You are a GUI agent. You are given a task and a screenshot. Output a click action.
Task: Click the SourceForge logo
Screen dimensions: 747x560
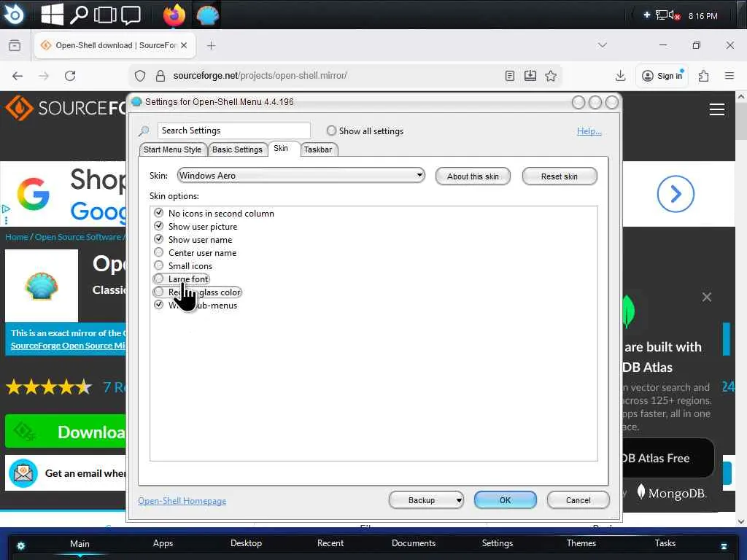pyautogui.click(x=66, y=108)
